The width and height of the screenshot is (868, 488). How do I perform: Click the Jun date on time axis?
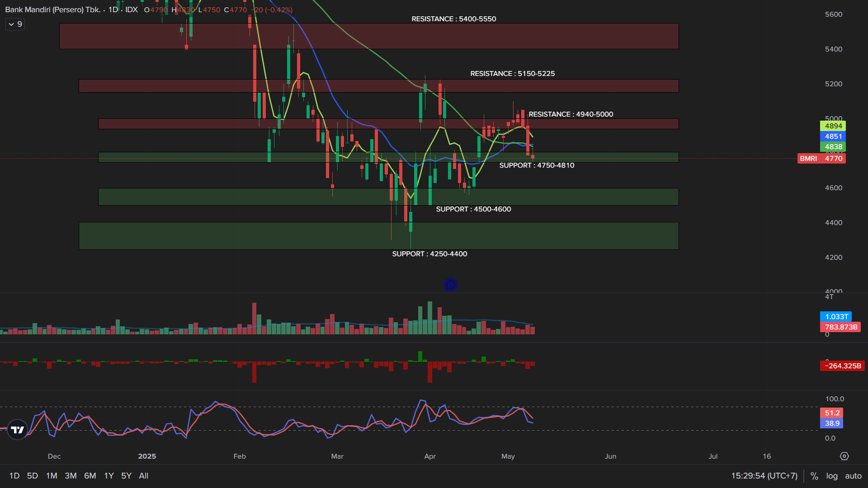[x=610, y=456]
